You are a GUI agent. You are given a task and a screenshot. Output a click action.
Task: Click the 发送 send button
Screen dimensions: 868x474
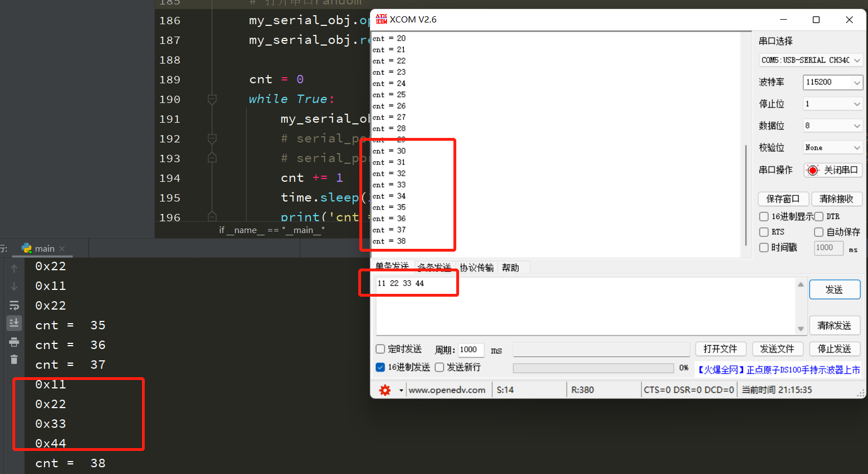point(834,289)
